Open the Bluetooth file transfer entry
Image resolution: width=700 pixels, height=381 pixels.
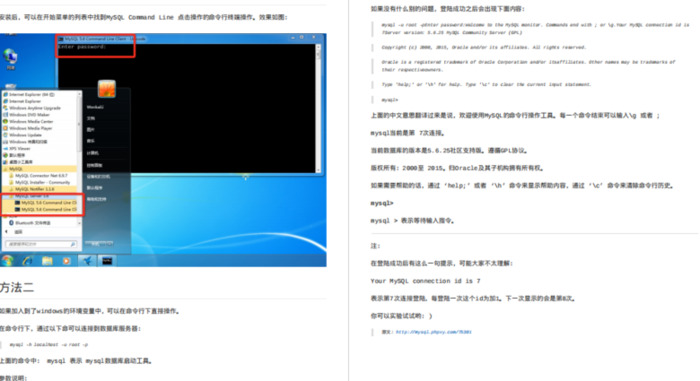click(30, 222)
